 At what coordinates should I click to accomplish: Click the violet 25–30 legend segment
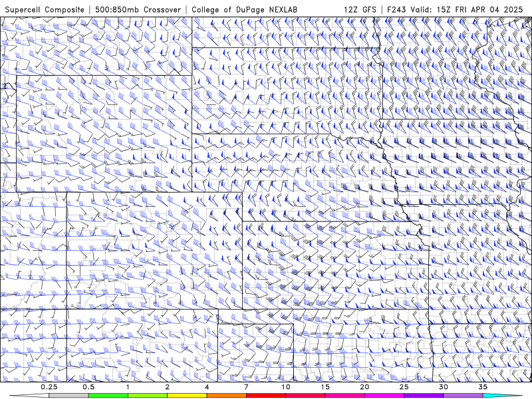point(424,396)
